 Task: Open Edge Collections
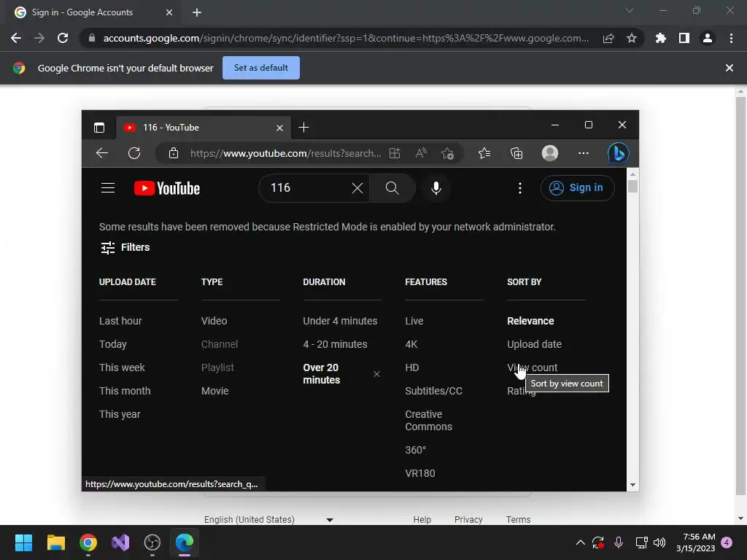click(516, 153)
